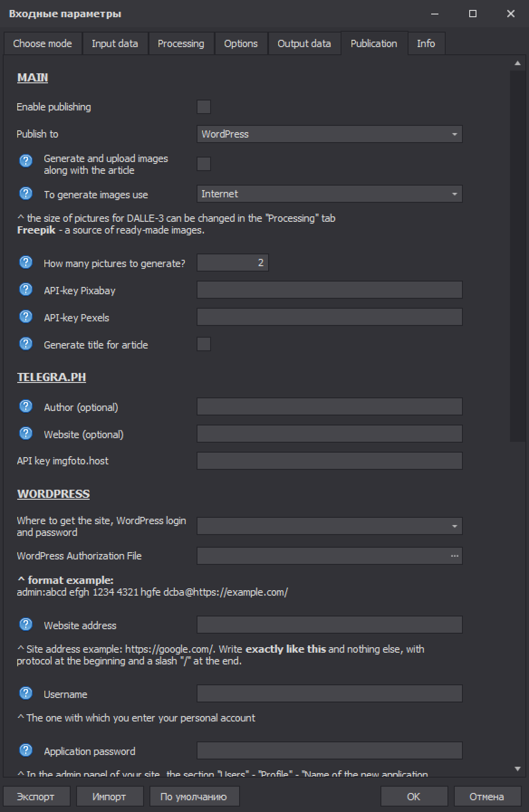Open the Output data tab
Image resolution: width=529 pixels, height=812 pixels.
[304, 43]
